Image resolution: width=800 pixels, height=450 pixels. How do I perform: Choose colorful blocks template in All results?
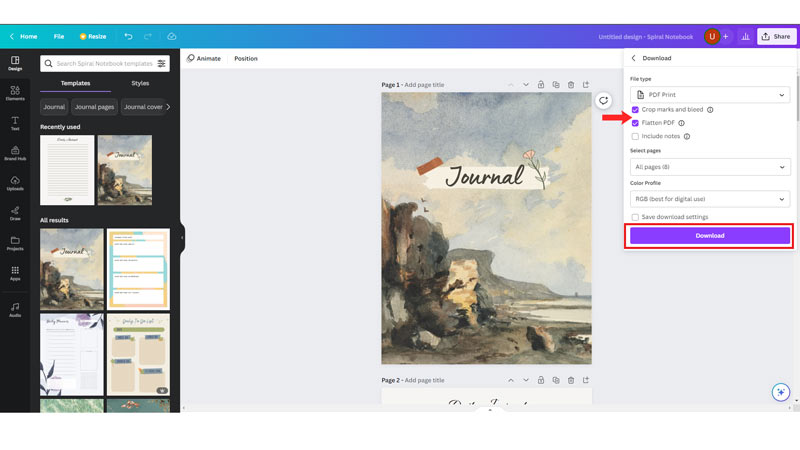click(138, 269)
